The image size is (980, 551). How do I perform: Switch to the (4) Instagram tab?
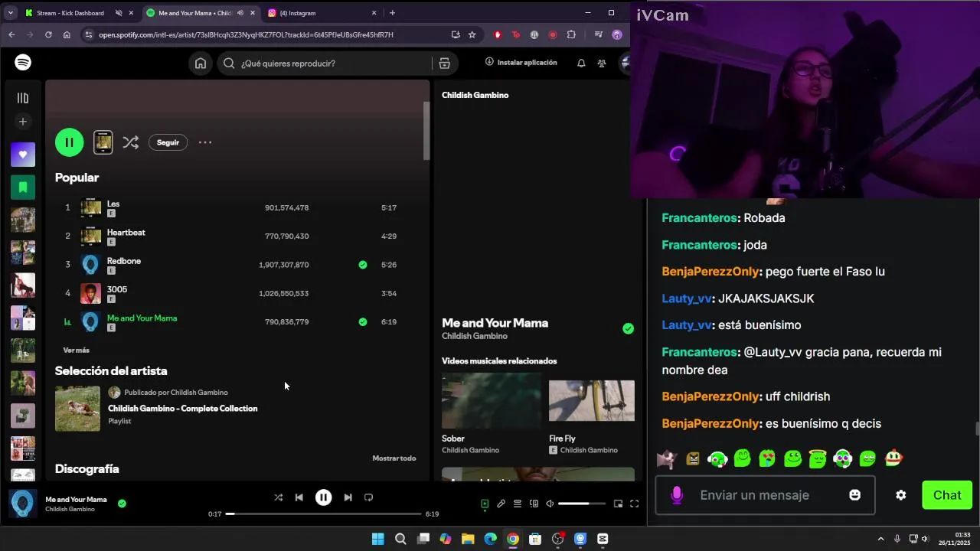(297, 13)
